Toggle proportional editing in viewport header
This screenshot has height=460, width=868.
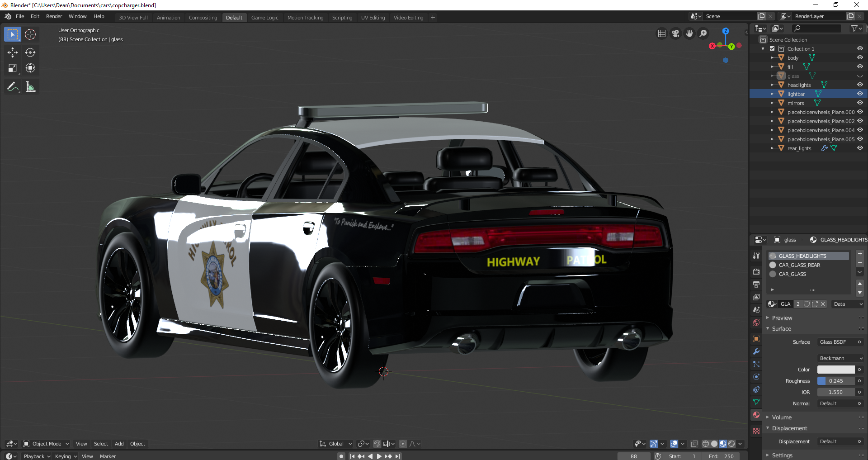pyautogui.click(x=403, y=444)
